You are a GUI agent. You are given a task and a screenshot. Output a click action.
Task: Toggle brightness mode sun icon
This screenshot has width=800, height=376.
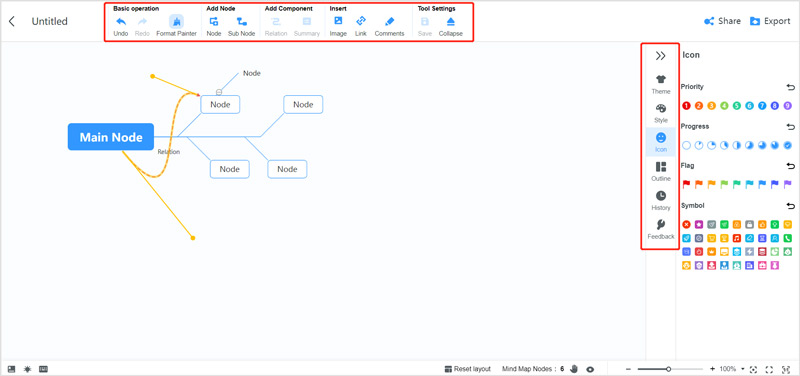click(27, 369)
